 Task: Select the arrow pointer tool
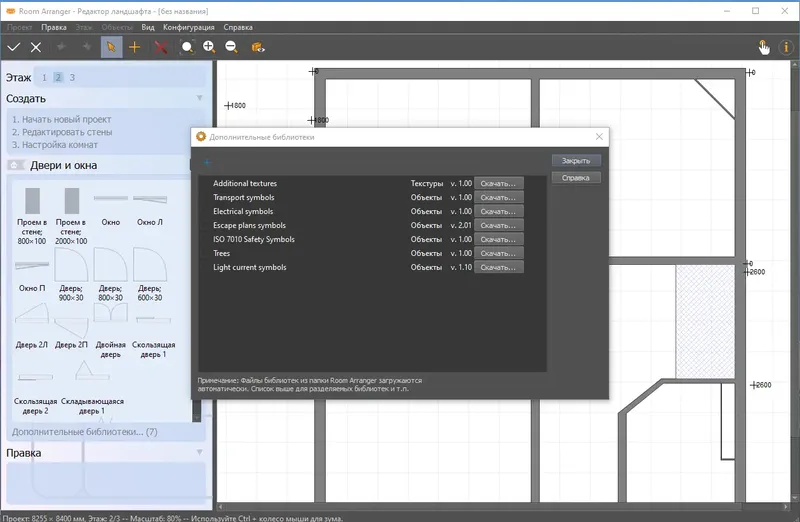point(111,47)
